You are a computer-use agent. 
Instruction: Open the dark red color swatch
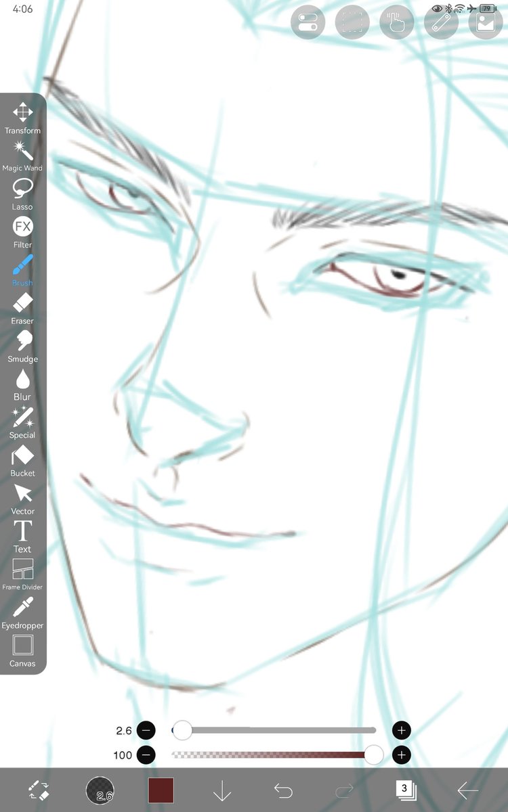[161, 790]
